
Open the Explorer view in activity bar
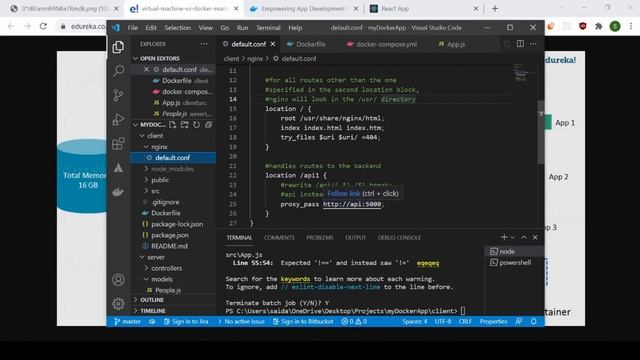pyautogui.click(x=118, y=47)
